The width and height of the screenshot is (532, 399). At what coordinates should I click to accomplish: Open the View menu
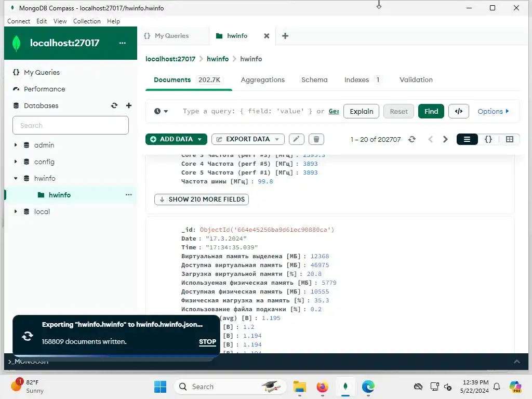pos(60,21)
